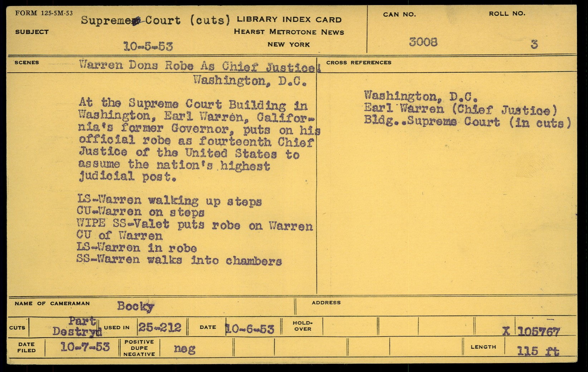Select the used-in value "25-212"
Image resolution: width=588 pixels, height=372 pixels.
tap(160, 328)
